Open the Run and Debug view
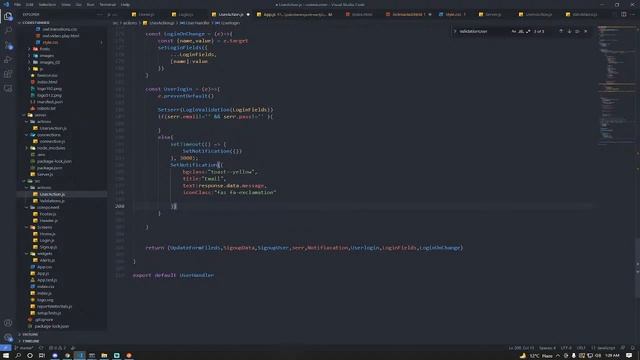 pyautogui.click(x=8, y=60)
